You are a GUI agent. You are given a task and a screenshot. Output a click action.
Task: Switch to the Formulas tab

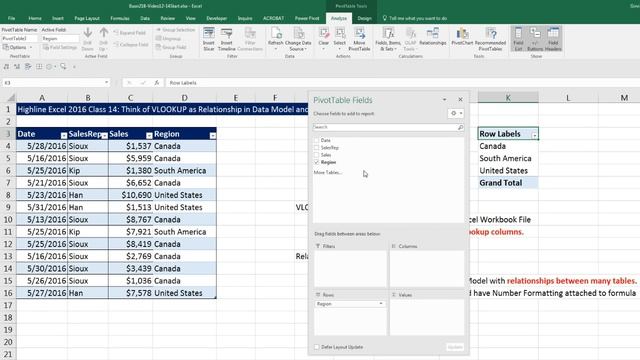[x=120, y=18]
